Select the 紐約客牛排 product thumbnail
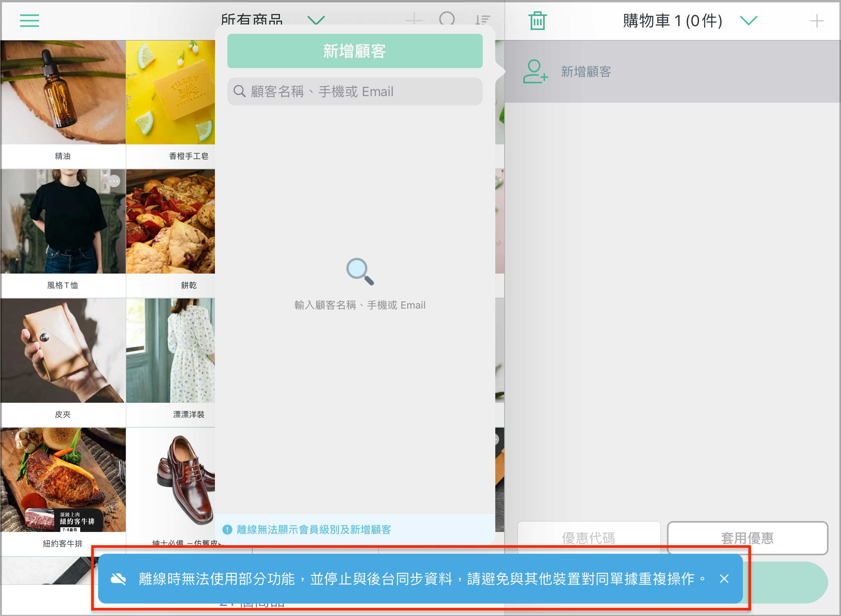841x616 pixels. tap(63, 480)
